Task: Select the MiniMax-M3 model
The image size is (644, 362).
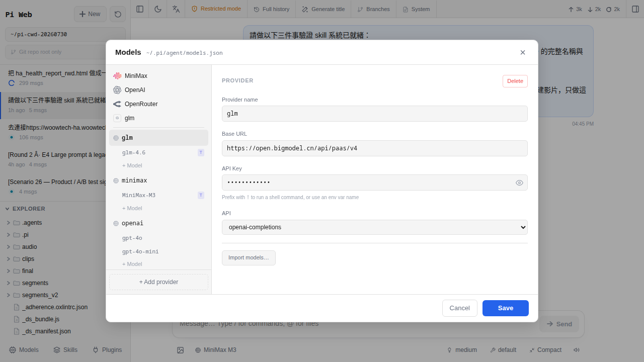Action: pos(158,195)
